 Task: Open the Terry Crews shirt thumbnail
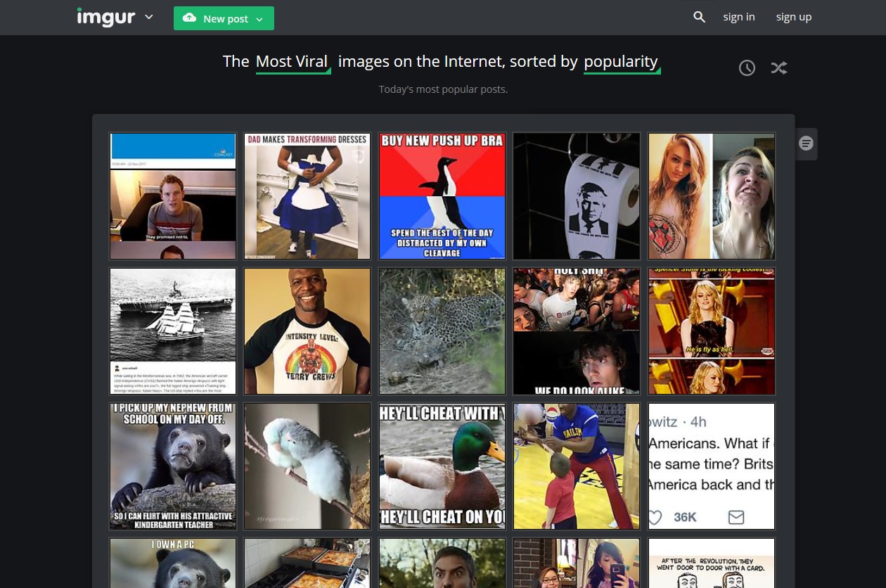click(x=307, y=331)
